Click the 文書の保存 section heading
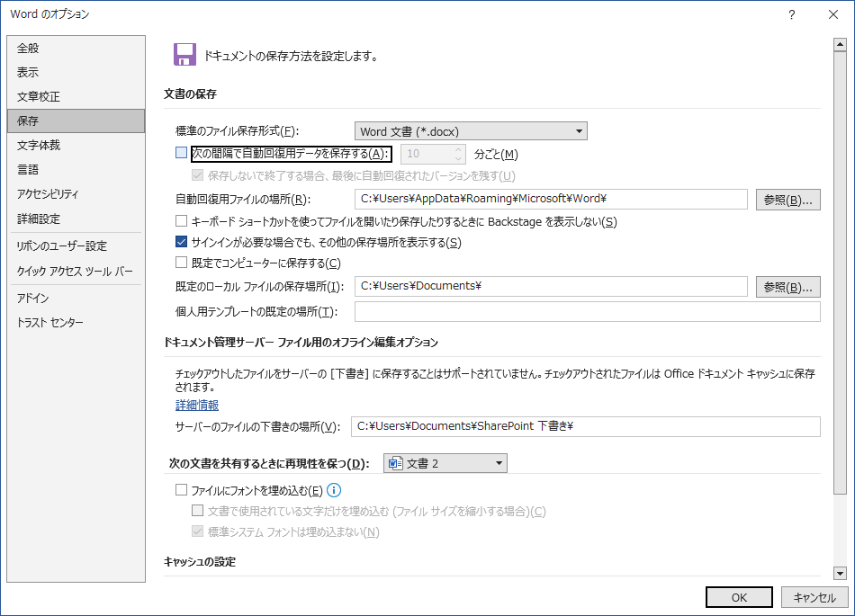 click(190, 94)
